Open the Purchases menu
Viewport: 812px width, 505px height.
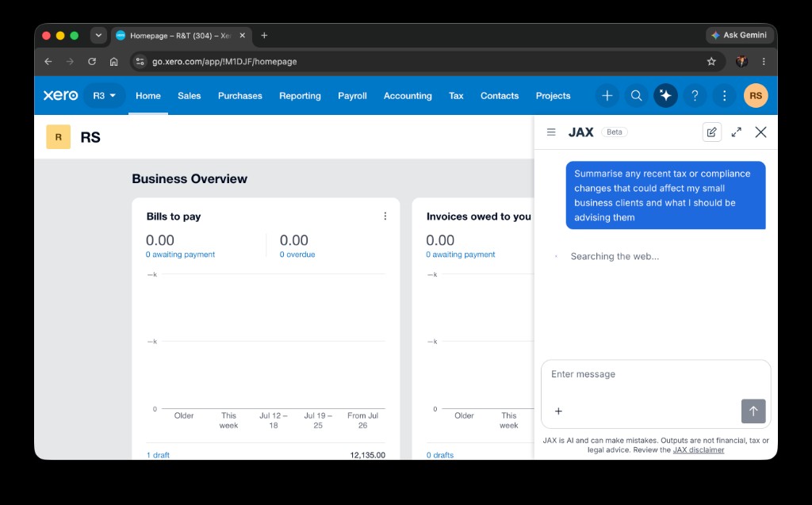click(239, 96)
